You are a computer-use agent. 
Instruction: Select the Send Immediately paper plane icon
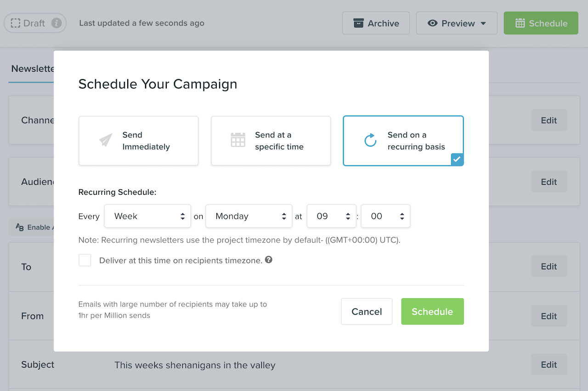tap(106, 140)
